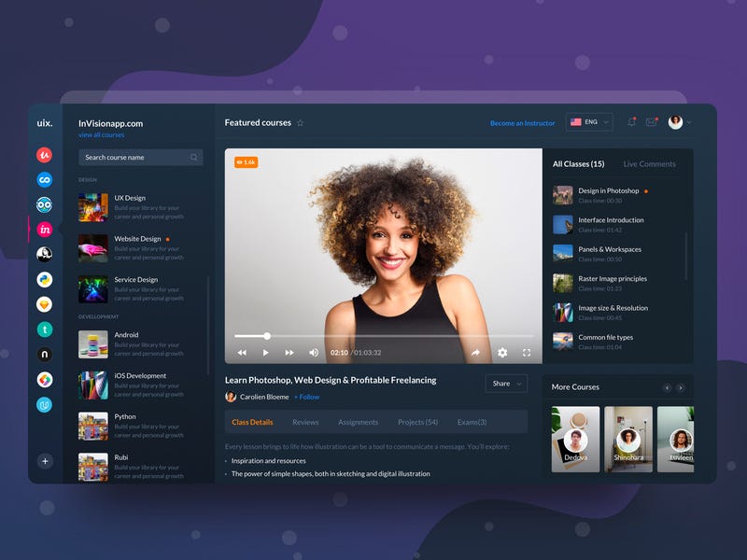The width and height of the screenshot is (747, 560).
Task: Play Panels & Workspaces class
Action: [x=598, y=254]
